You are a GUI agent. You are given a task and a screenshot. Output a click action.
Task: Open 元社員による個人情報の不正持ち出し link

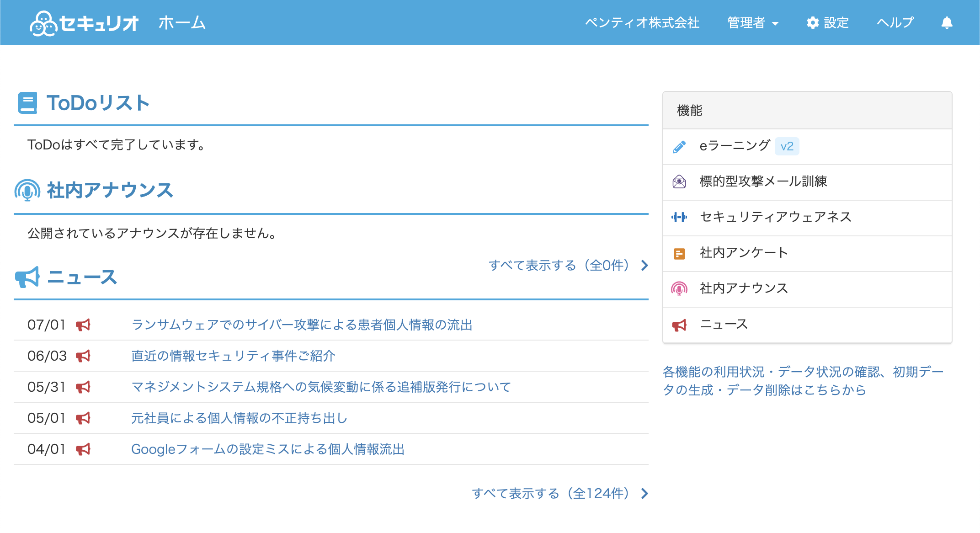coord(239,418)
